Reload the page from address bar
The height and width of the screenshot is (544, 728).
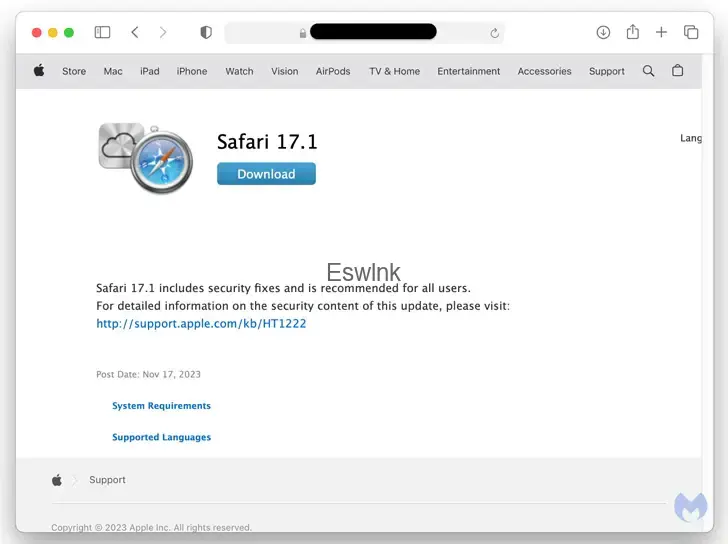pyautogui.click(x=494, y=33)
